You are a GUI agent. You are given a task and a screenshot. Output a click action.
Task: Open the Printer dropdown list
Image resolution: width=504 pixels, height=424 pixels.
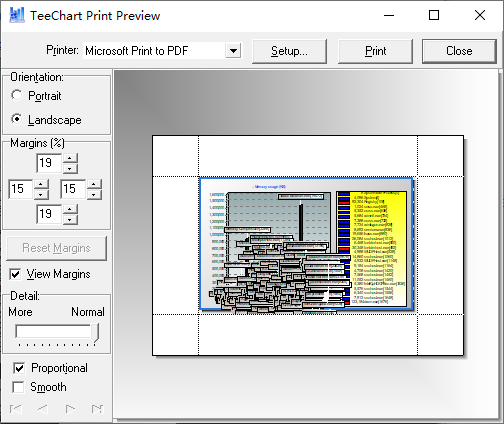tap(233, 51)
